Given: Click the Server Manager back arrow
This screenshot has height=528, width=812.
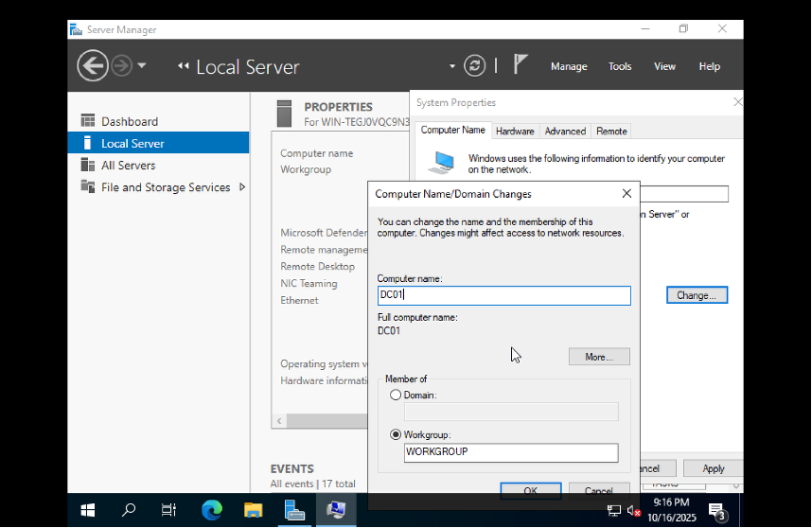Looking at the screenshot, I should (92, 65).
